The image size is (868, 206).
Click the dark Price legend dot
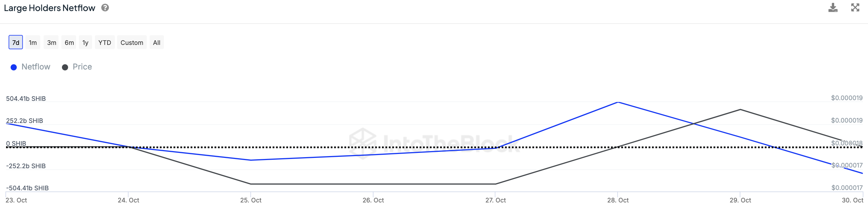point(65,67)
